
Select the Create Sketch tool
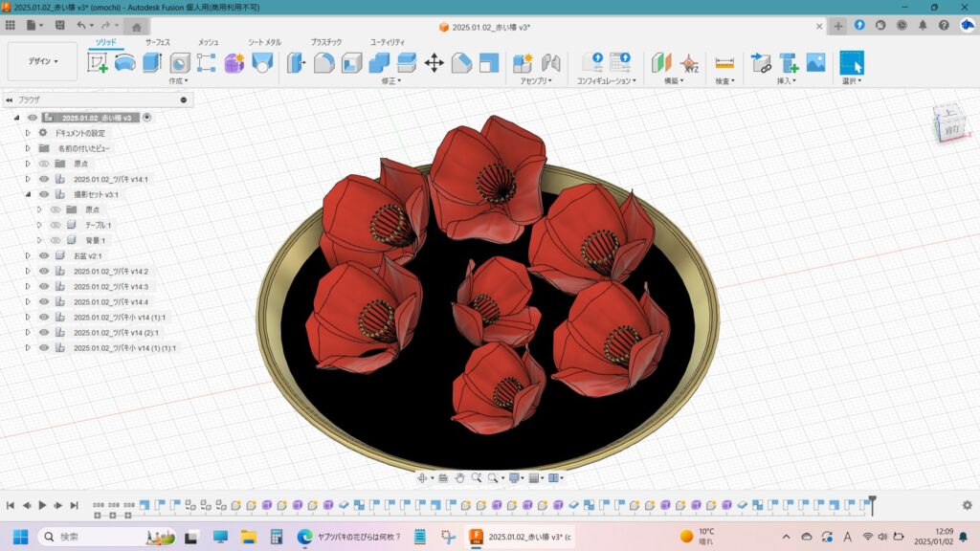(x=98, y=63)
